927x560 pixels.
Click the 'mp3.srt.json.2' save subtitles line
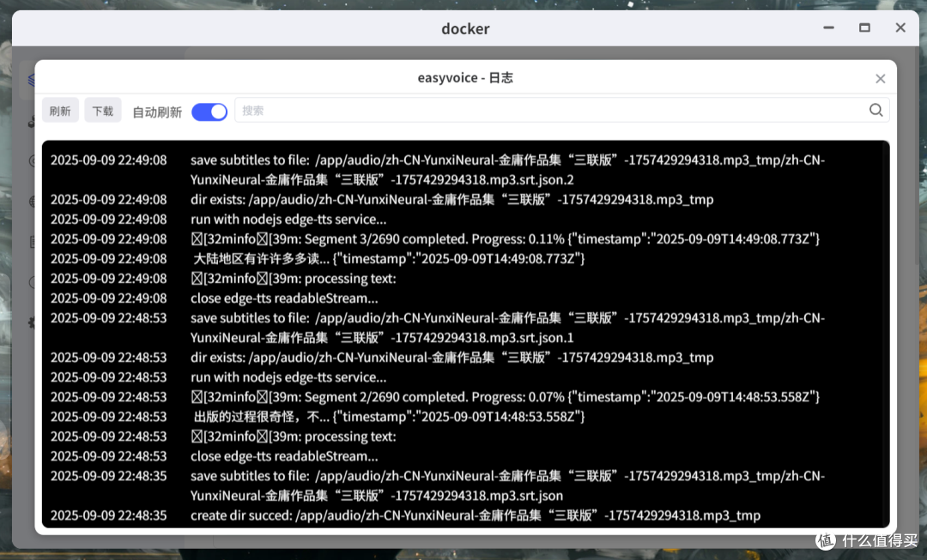tap(508, 170)
